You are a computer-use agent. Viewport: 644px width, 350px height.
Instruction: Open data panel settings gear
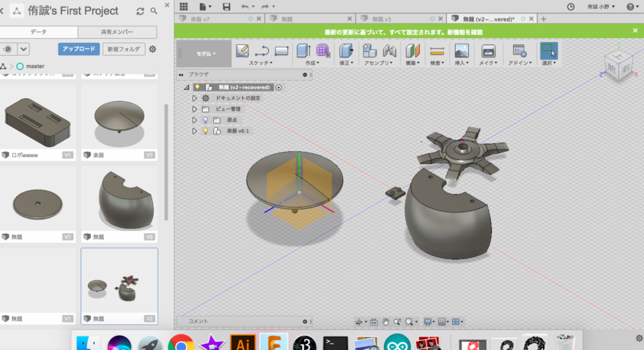(152, 49)
